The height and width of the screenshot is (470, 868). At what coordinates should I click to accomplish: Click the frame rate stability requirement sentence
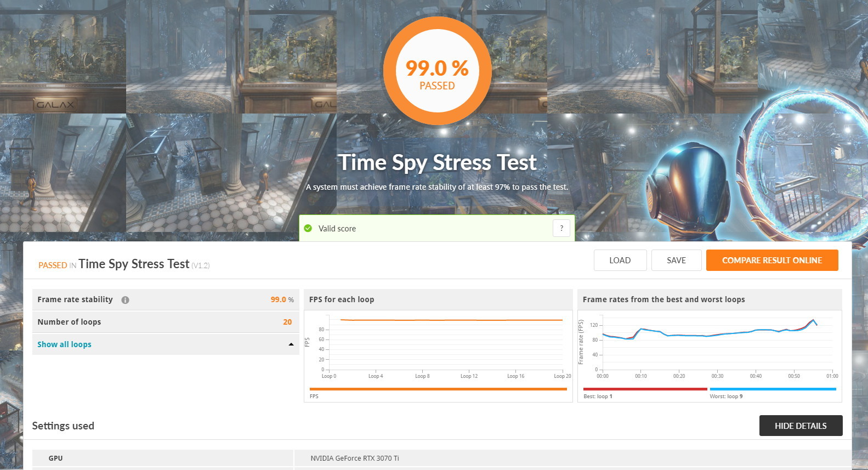point(437,187)
